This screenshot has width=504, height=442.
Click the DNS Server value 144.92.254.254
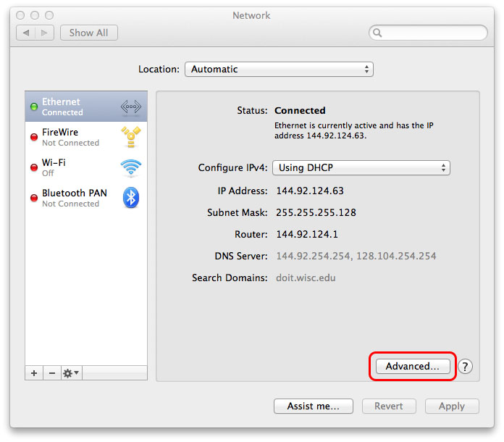coord(313,256)
